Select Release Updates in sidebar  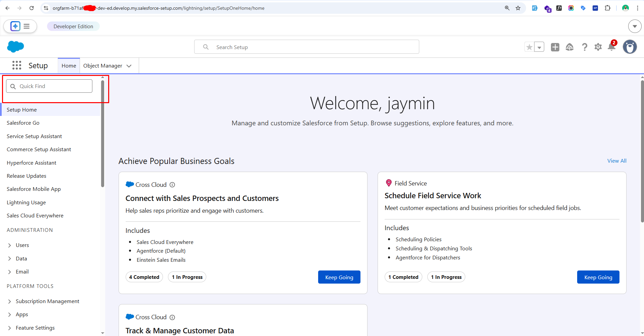point(27,176)
